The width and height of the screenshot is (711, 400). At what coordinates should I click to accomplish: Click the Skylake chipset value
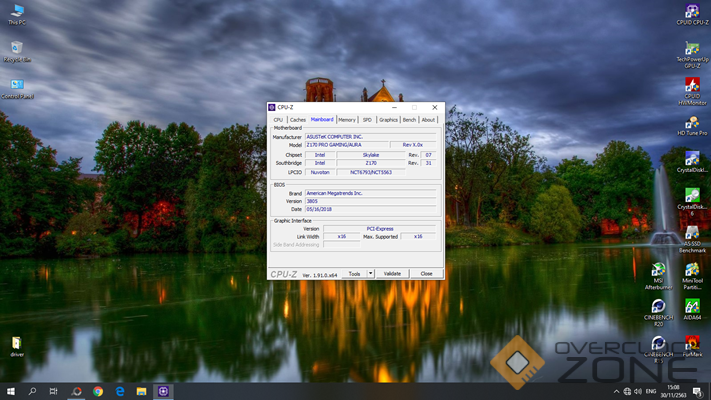[370, 155]
